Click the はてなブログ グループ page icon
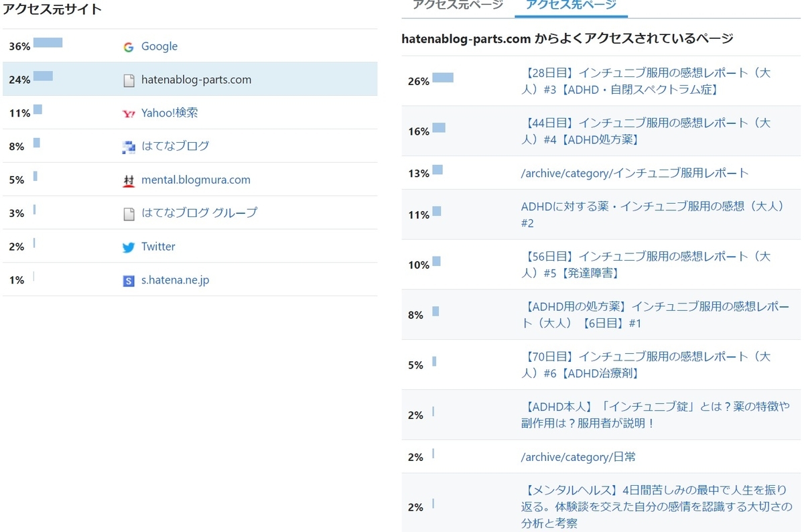804x532 pixels. (129, 214)
